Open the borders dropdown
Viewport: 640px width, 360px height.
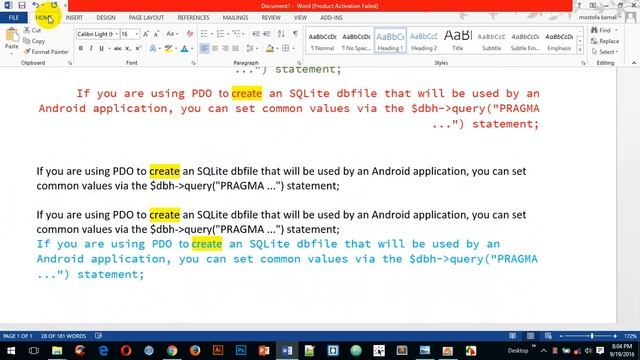(x=293, y=49)
